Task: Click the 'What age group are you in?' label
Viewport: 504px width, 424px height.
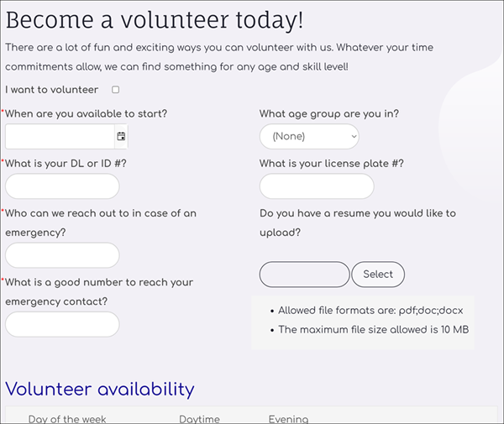Action: tap(329, 113)
